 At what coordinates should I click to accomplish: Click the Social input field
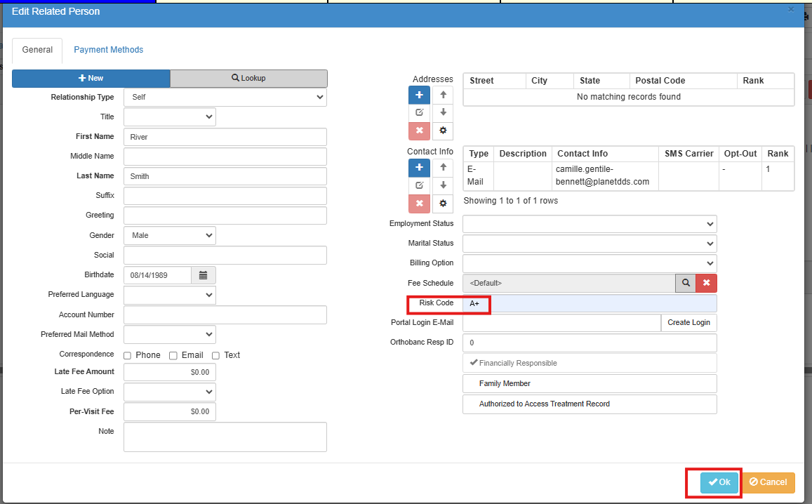pos(225,256)
